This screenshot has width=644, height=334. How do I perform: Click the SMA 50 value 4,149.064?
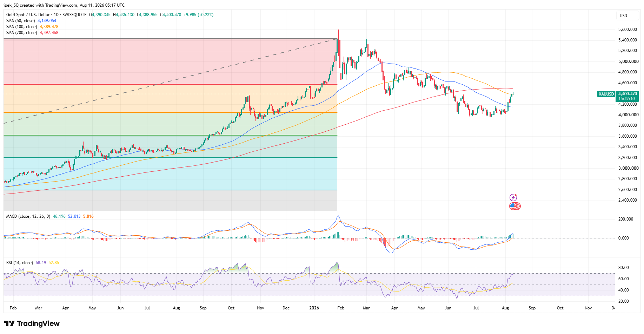tap(47, 21)
